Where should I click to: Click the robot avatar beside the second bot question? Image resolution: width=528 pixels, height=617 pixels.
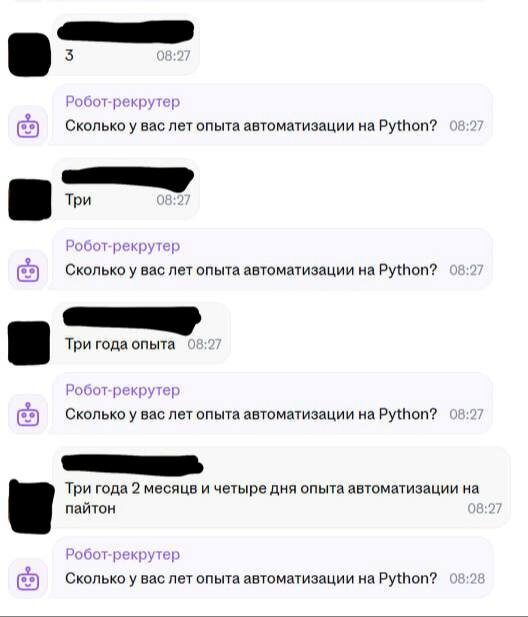pos(28,270)
